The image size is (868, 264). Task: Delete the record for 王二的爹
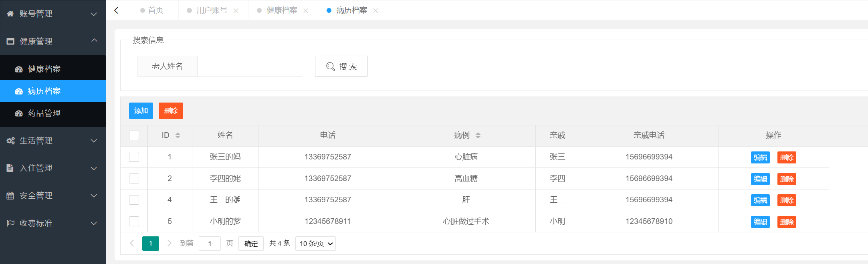click(x=787, y=200)
